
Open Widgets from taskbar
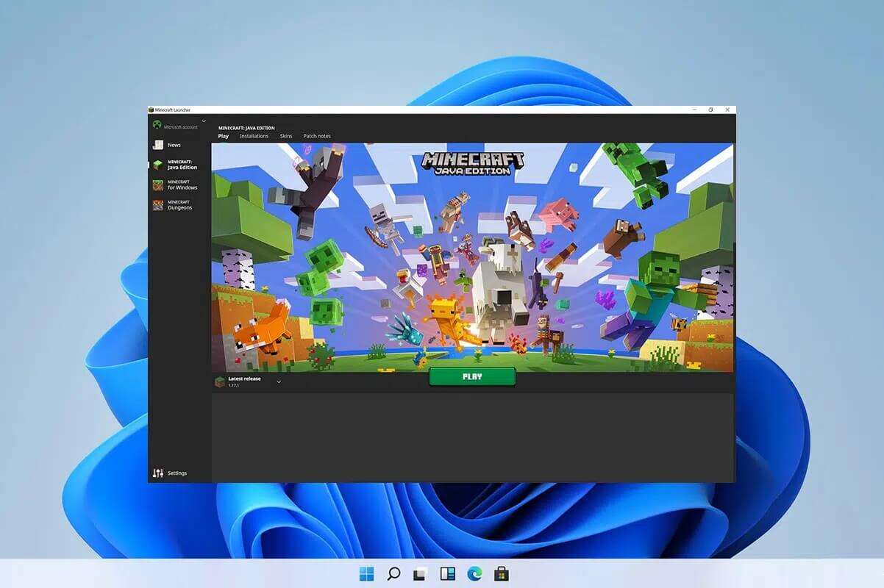click(447, 574)
